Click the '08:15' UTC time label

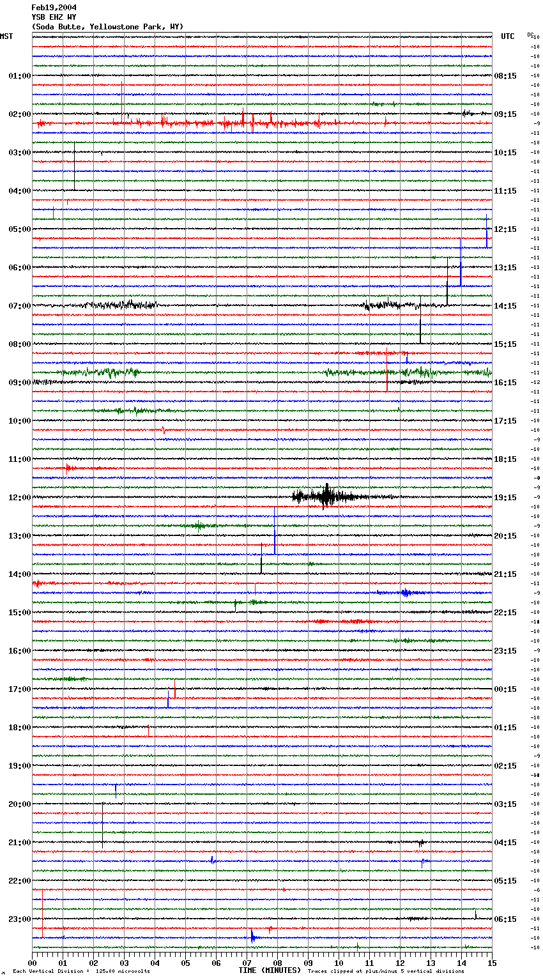[505, 76]
